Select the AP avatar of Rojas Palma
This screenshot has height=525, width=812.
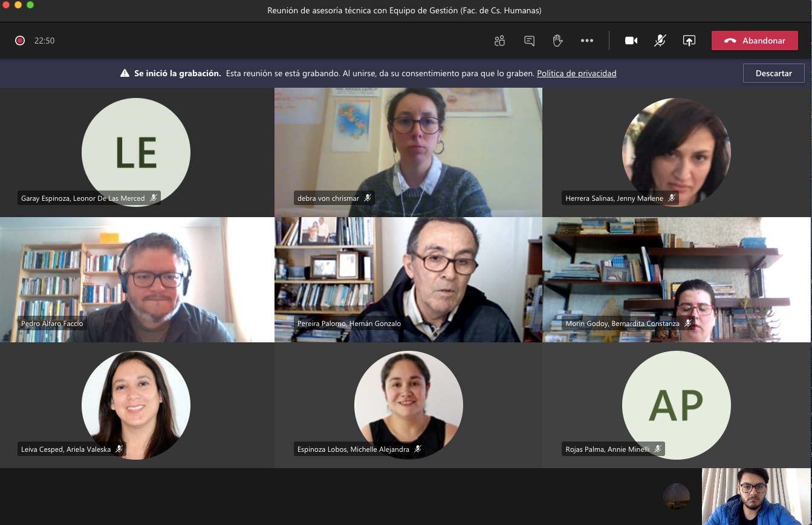tap(676, 405)
